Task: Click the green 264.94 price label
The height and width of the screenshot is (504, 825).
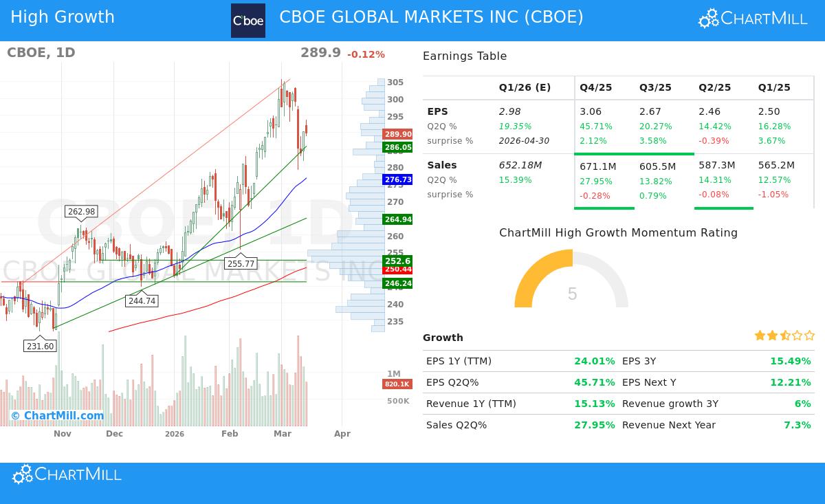Action: (397, 219)
